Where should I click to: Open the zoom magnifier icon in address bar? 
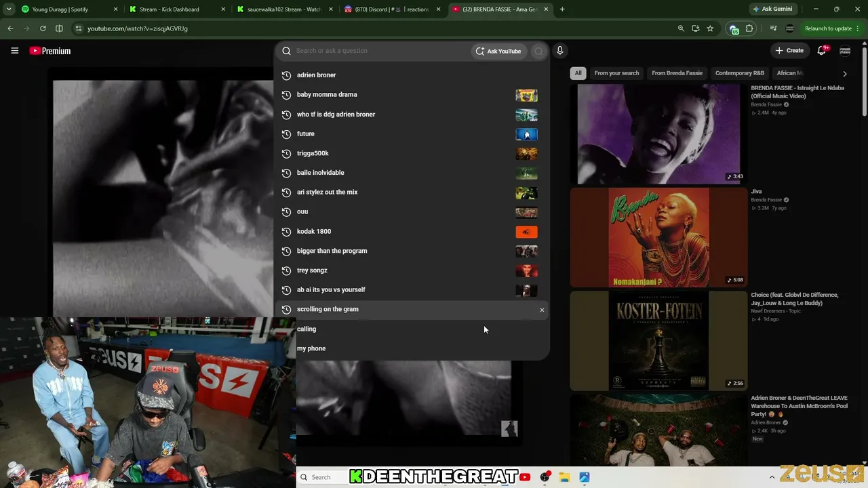click(x=681, y=28)
